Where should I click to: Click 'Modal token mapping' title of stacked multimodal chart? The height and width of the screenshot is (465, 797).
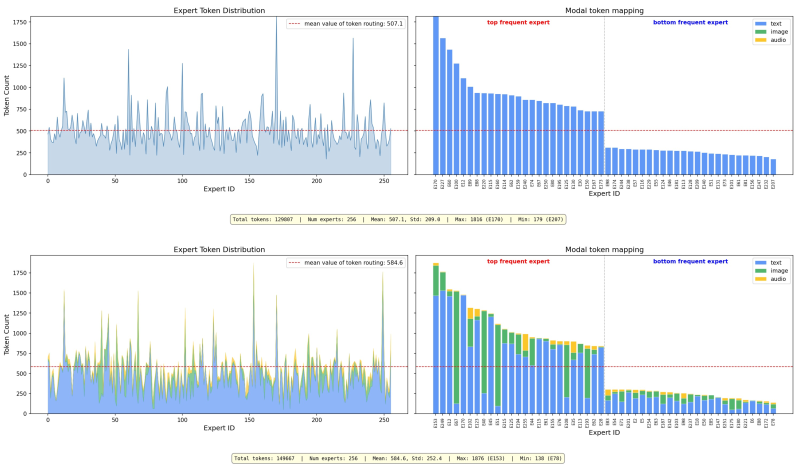[x=604, y=250]
